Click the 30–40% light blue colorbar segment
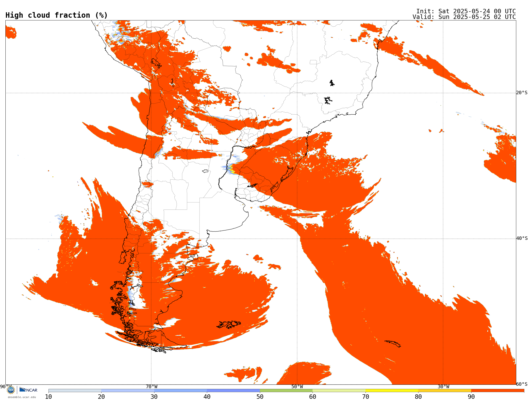The width and height of the screenshot is (532, 400). pyautogui.click(x=181, y=391)
